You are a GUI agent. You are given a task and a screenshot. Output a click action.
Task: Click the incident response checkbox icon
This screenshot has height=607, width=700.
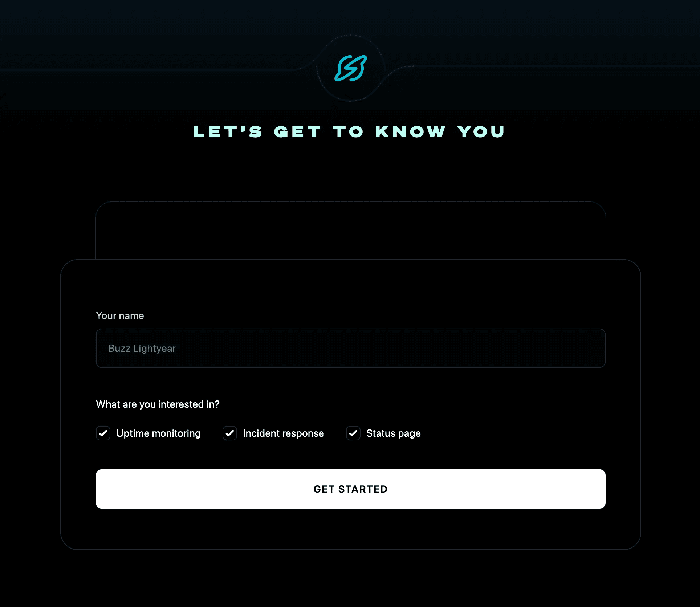[x=230, y=433]
